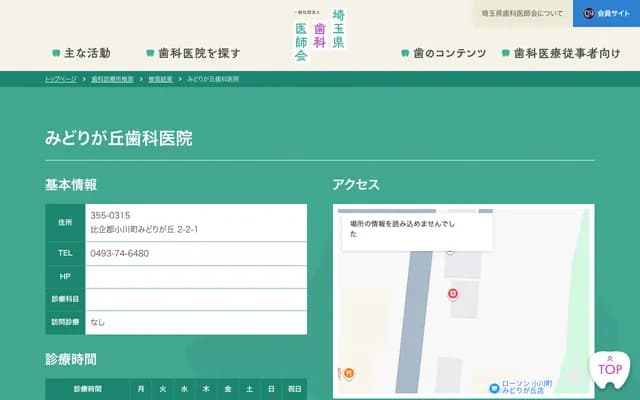This screenshot has width=640, height=400.
Task: Return to 検索結果 via breadcrumb
Action: [x=160, y=78]
